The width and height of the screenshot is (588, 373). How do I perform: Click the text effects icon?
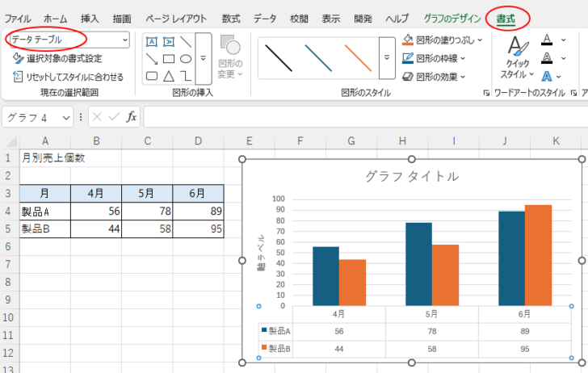546,77
